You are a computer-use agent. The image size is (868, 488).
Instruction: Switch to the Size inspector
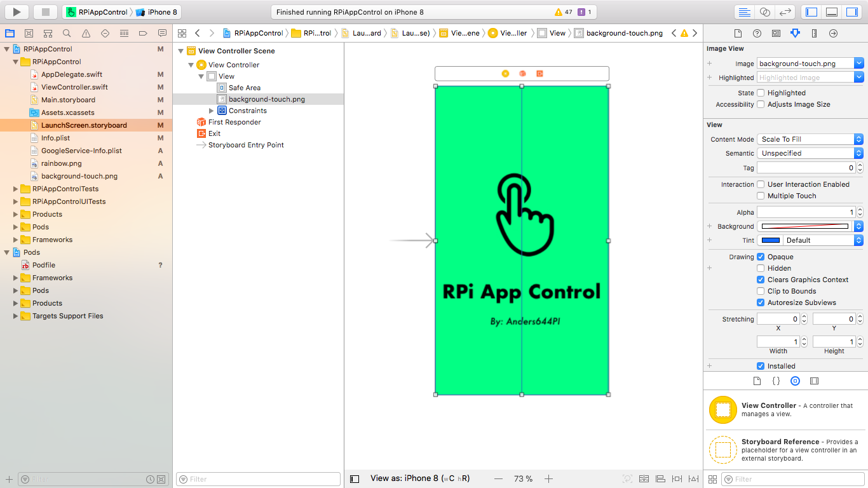tap(814, 33)
